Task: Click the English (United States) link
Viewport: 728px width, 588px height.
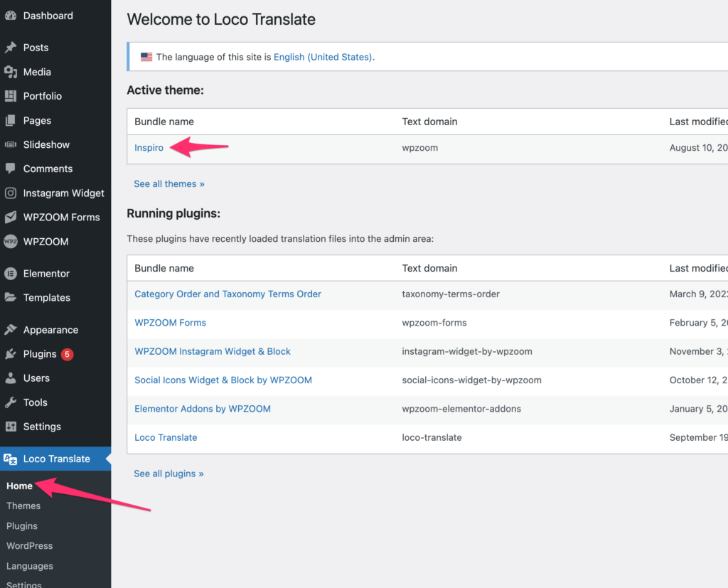Action: (x=323, y=57)
